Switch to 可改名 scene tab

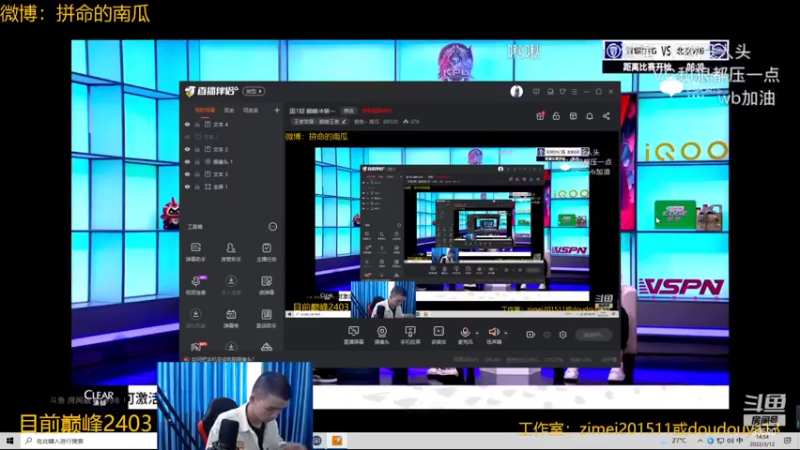click(251, 110)
